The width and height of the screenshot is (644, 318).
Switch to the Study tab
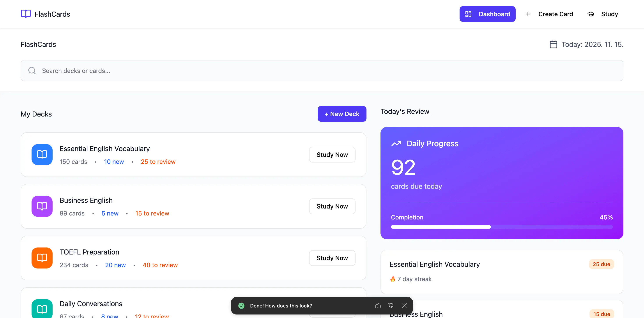(603, 14)
